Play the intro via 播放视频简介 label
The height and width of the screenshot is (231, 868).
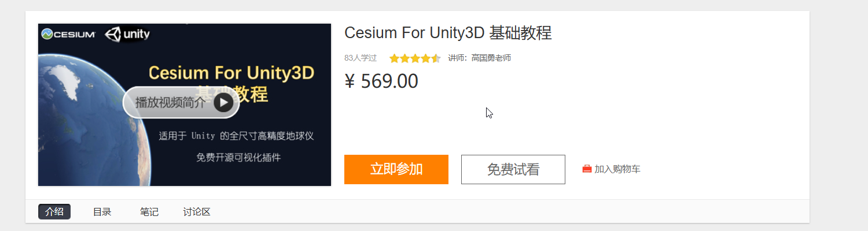(170, 103)
